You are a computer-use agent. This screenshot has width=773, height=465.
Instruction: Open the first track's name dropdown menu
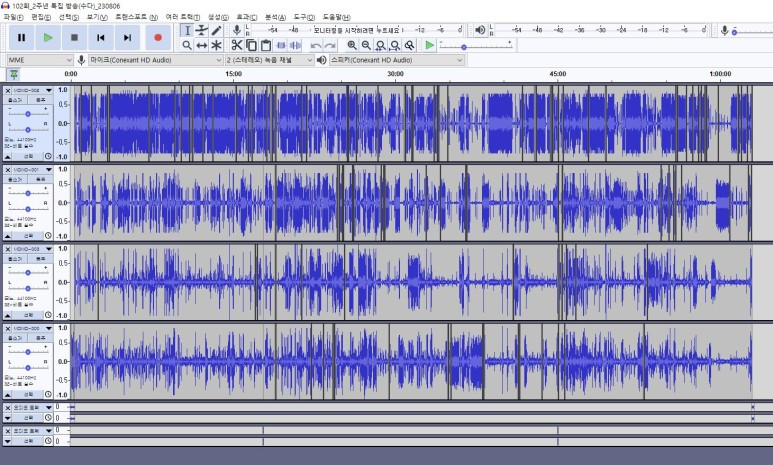[33, 90]
